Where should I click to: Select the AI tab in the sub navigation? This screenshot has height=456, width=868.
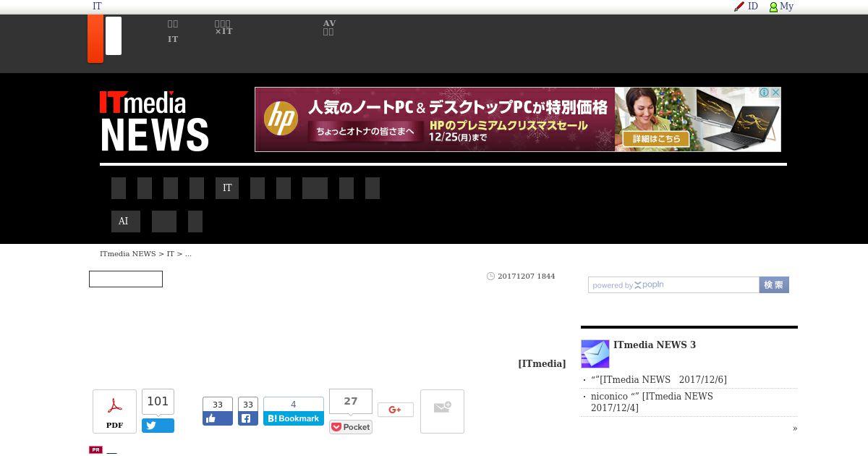pos(126,221)
